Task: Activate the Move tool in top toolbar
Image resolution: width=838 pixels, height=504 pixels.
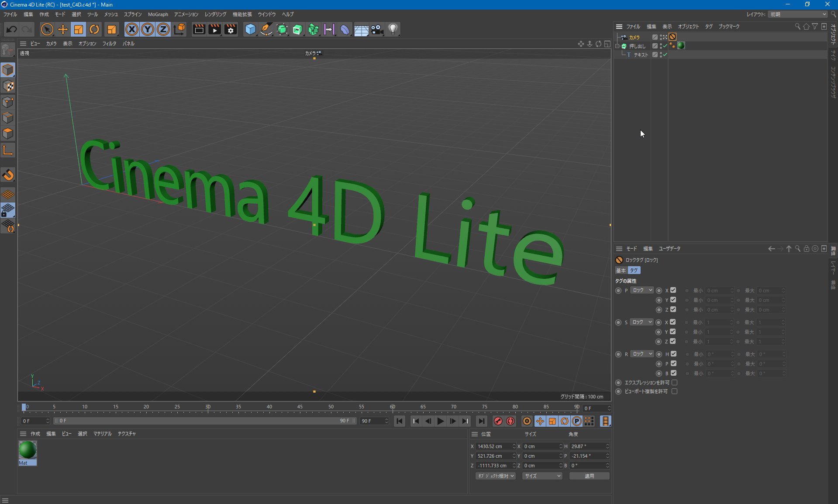Action: click(x=62, y=29)
